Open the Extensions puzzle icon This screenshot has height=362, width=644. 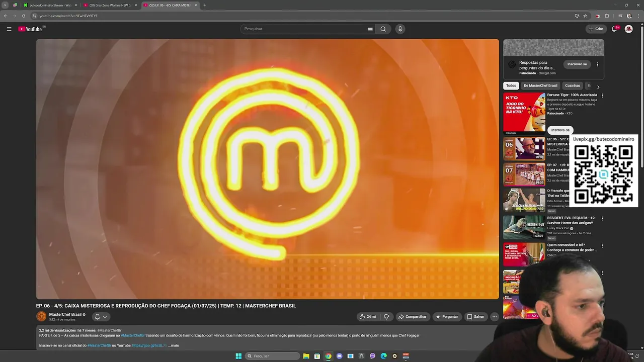tap(607, 16)
